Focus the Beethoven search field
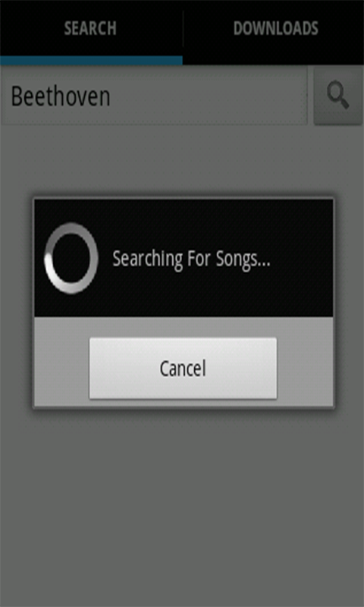 point(155,96)
